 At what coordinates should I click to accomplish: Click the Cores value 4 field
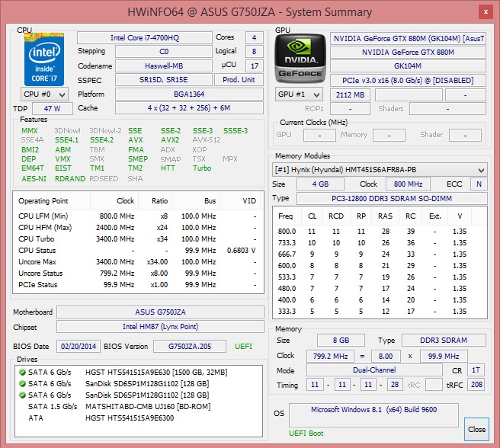(x=254, y=37)
